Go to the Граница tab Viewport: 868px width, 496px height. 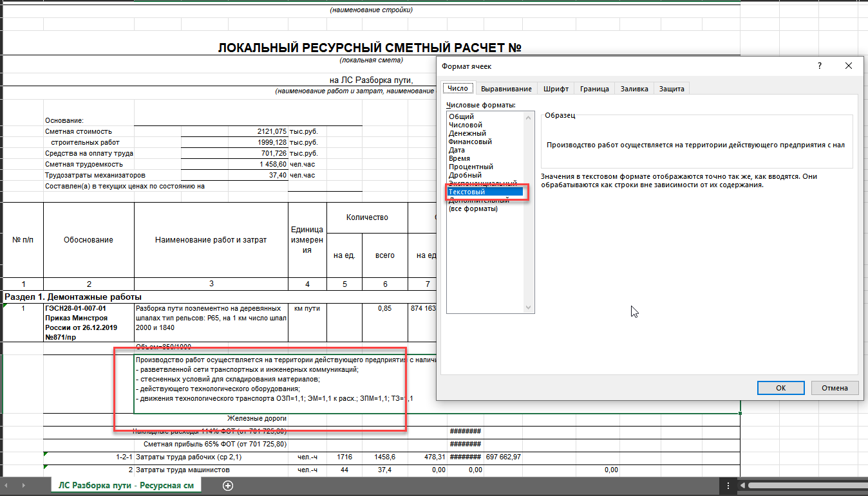pyautogui.click(x=594, y=89)
